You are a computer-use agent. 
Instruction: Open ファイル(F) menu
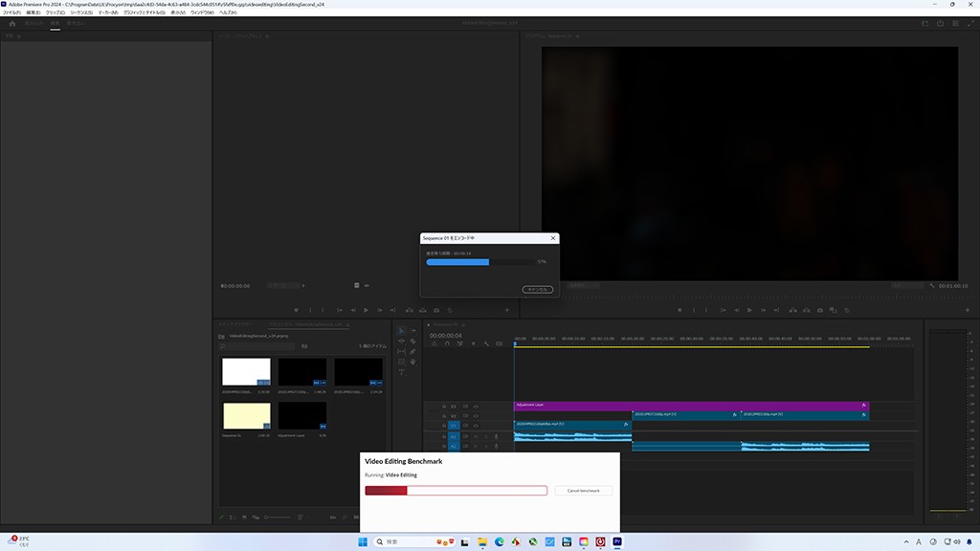[x=11, y=12]
